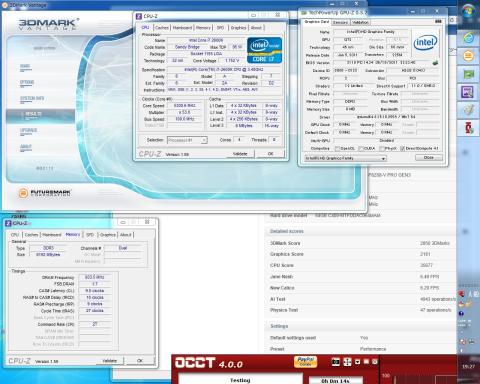Select Graphics Card tab in GPU-Z

pos(317,22)
